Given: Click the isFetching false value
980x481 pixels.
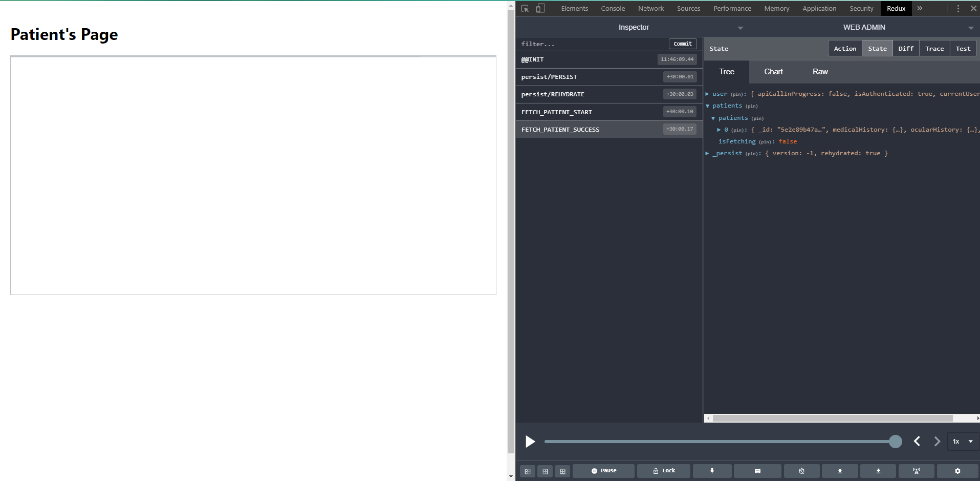Looking at the screenshot, I should click(x=788, y=141).
